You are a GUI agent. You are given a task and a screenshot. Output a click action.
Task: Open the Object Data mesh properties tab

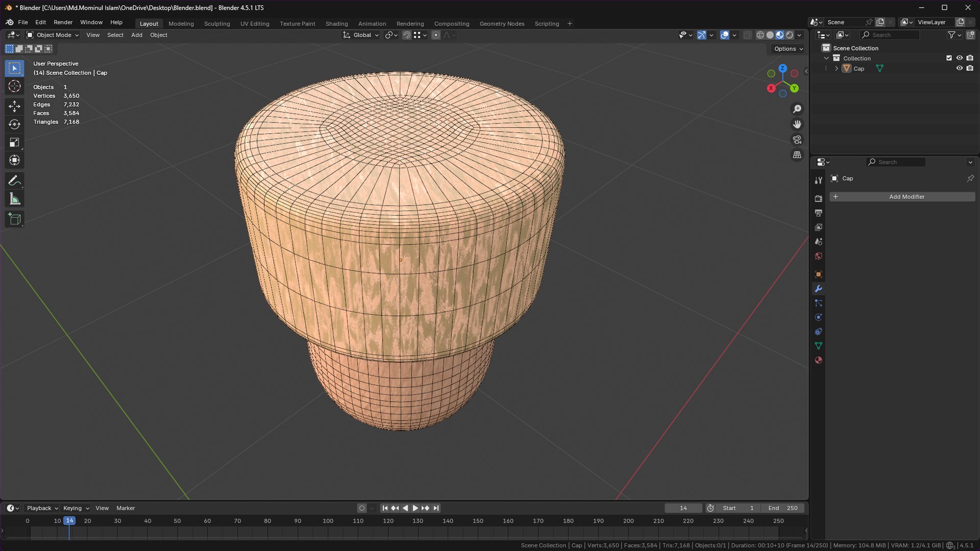pos(818,346)
